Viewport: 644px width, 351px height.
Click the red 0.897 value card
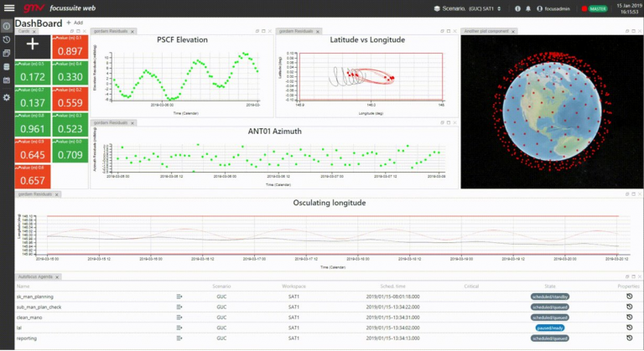pos(70,47)
